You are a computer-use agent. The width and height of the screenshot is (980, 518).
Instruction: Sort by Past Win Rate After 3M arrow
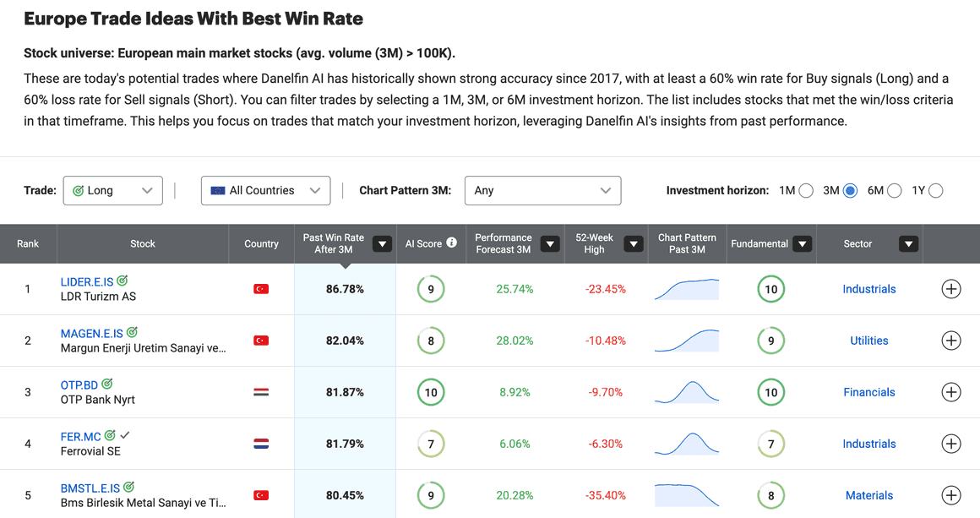pyautogui.click(x=382, y=243)
